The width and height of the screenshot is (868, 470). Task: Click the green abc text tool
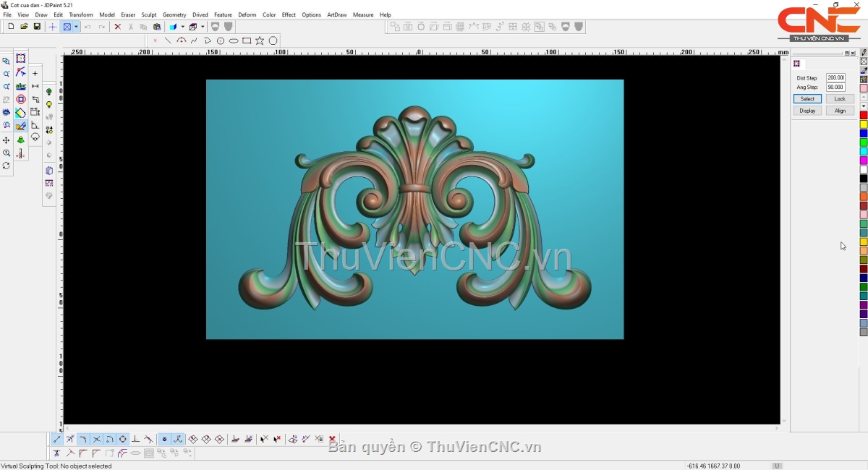coord(21,86)
